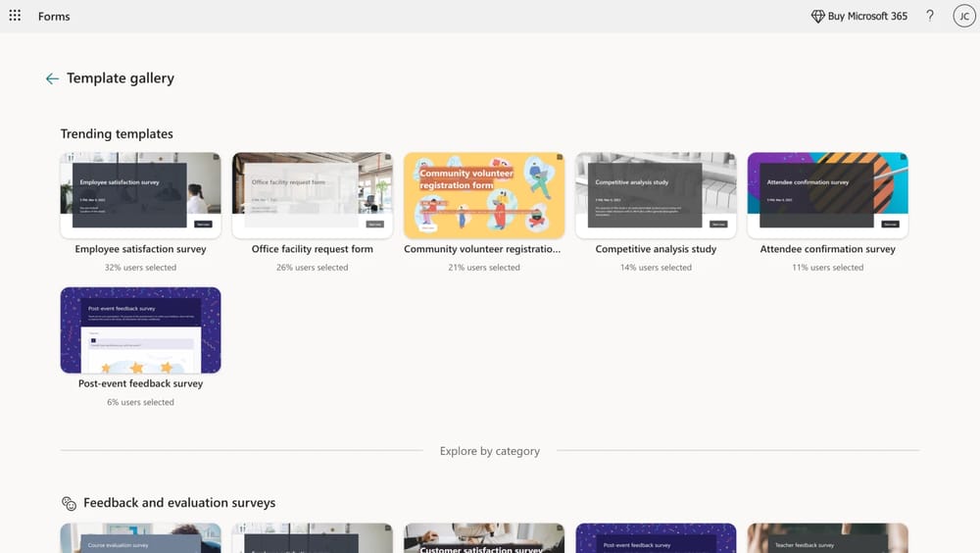The height and width of the screenshot is (553, 980).
Task: Pick the Attendee confirmation survey template
Action: [x=827, y=195]
